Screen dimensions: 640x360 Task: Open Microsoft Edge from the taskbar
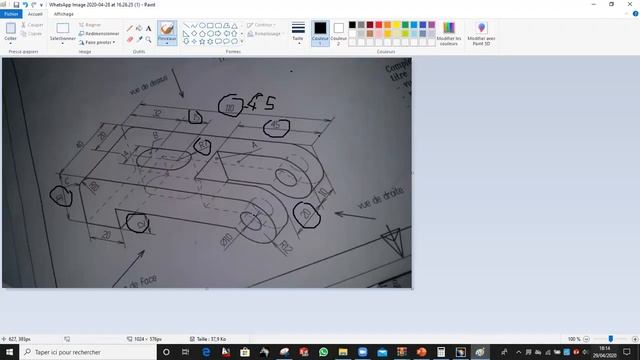(x=206, y=352)
